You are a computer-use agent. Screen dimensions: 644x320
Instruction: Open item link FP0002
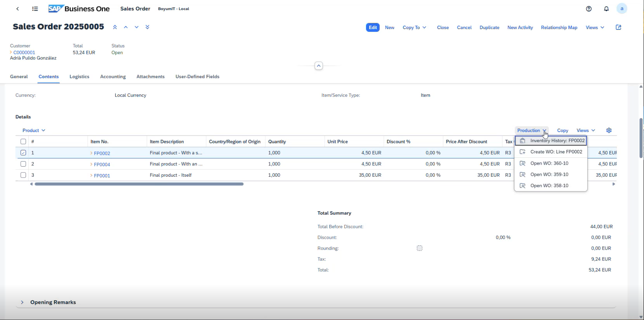coord(102,153)
